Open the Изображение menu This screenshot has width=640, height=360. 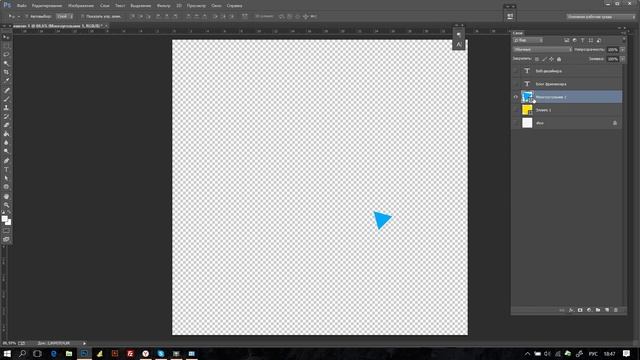coord(81,6)
